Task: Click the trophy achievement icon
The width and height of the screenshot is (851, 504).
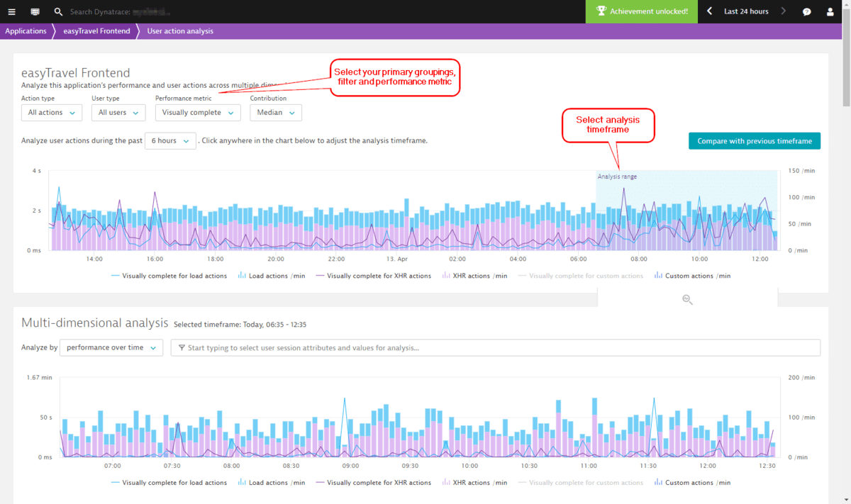Action: click(601, 11)
